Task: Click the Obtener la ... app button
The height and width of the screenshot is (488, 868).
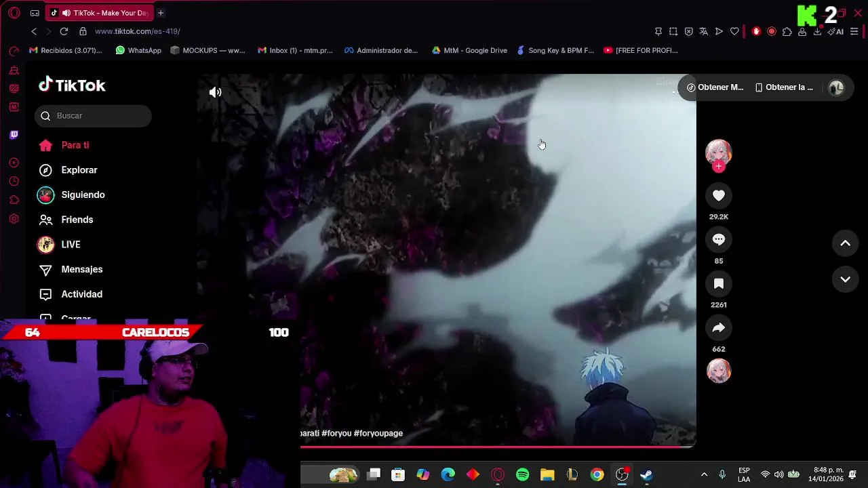Action: pos(784,87)
